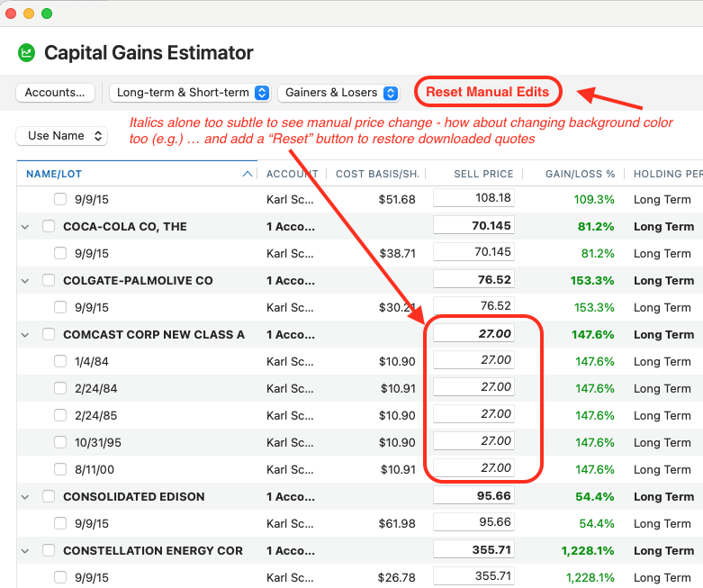Edit the 108.18 sell price field
The width and height of the screenshot is (703, 588).
point(473,198)
